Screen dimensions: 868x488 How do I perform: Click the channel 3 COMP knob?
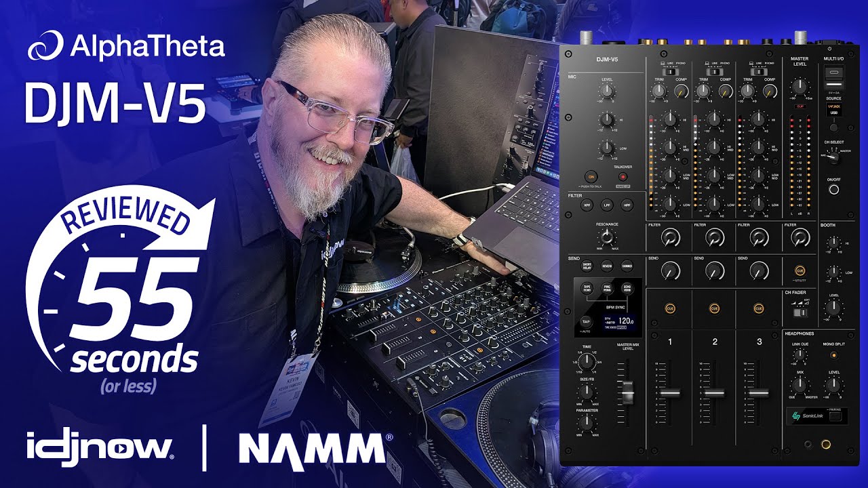[770, 91]
